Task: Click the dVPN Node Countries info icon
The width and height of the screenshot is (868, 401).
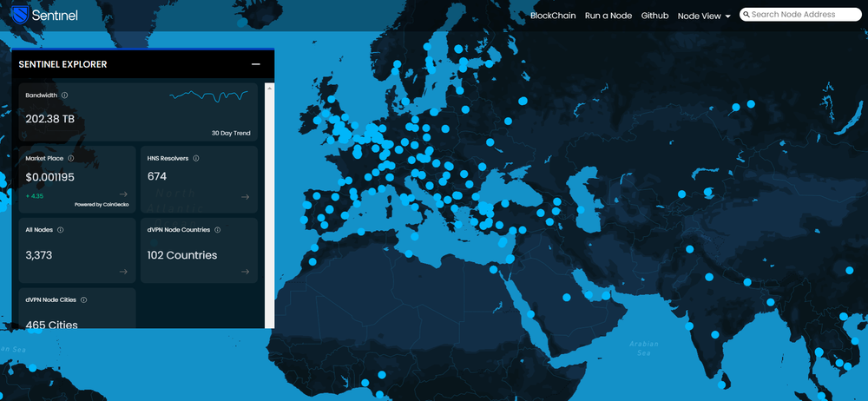Action: point(217,230)
